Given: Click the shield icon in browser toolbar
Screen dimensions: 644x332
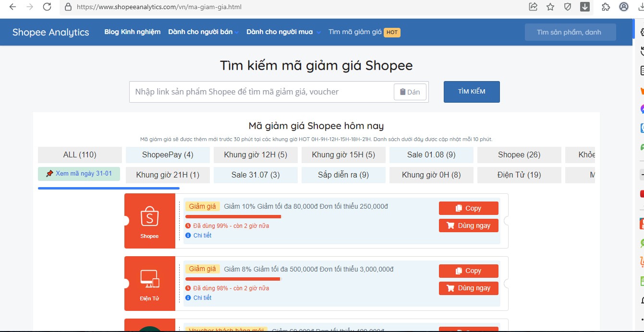Looking at the screenshot, I should point(568,7).
